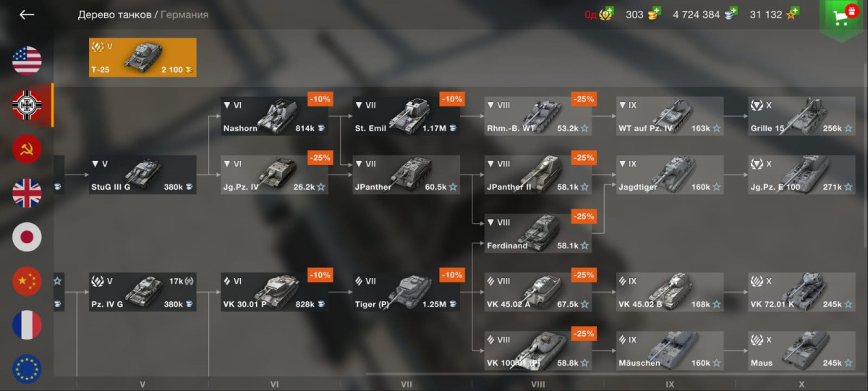Choose the Japan nation flag
Image resolution: width=868 pixels, height=391 pixels.
tap(27, 237)
